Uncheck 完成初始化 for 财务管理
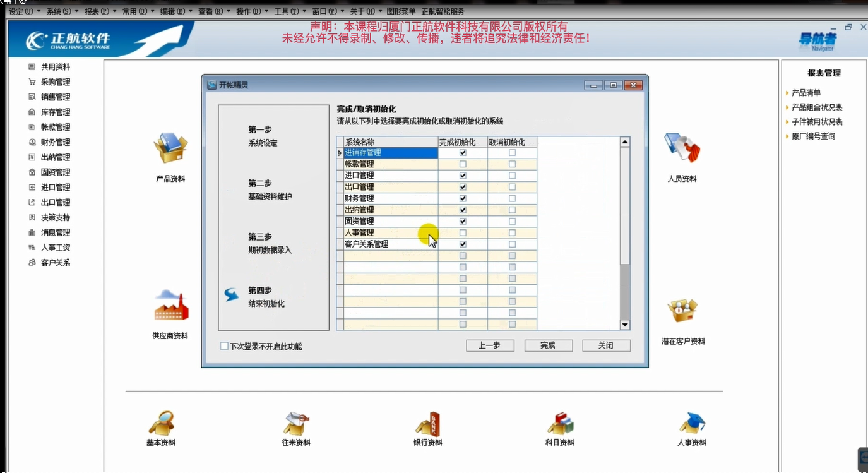The height and width of the screenshot is (473, 868). (x=463, y=198)
